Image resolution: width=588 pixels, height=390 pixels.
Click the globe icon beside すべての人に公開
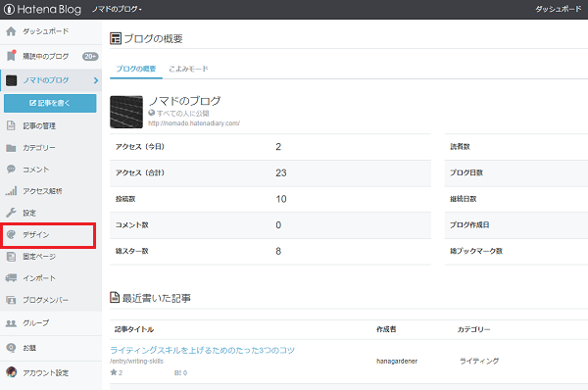point(152,113)
